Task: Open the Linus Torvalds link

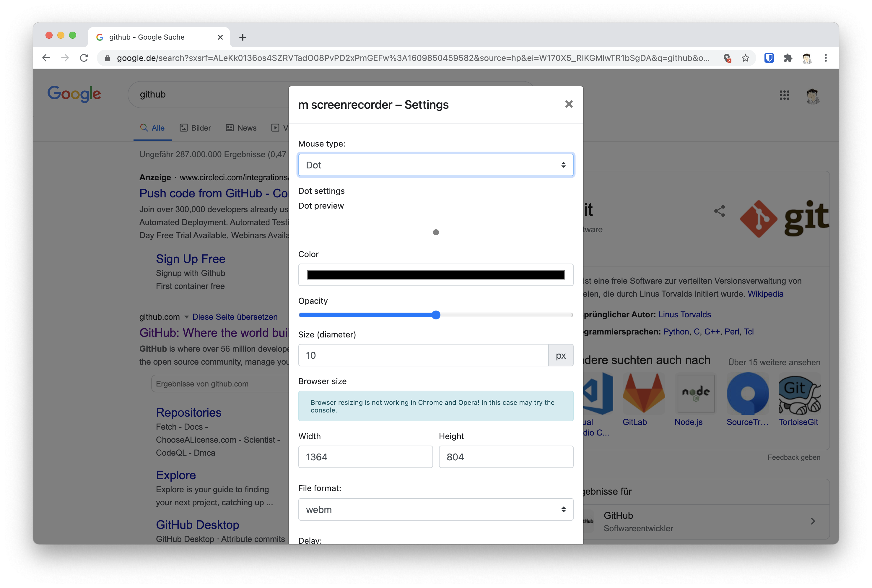Action: (x=684, y=315)
